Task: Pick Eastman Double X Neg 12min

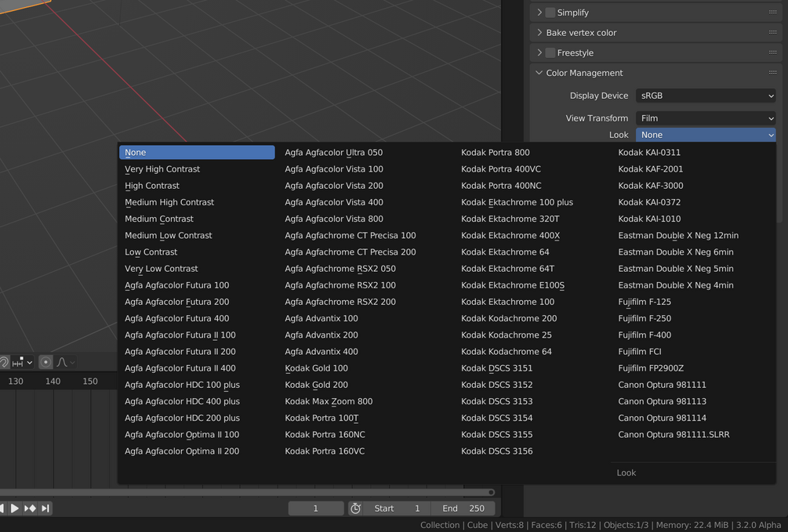Action: pos(678,235)
